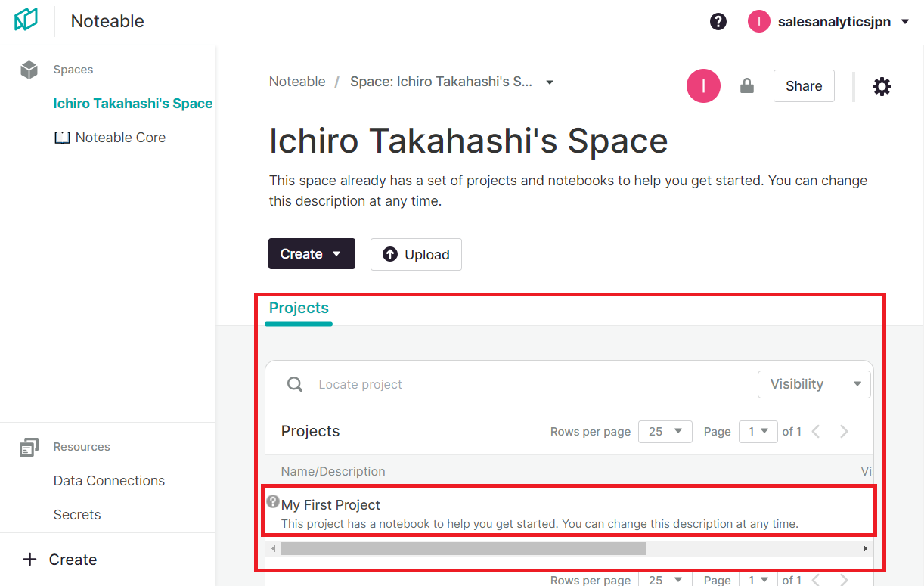Expand the space breadcrumb dropdown arrow

pyautogui.click(x=550, y=82)
